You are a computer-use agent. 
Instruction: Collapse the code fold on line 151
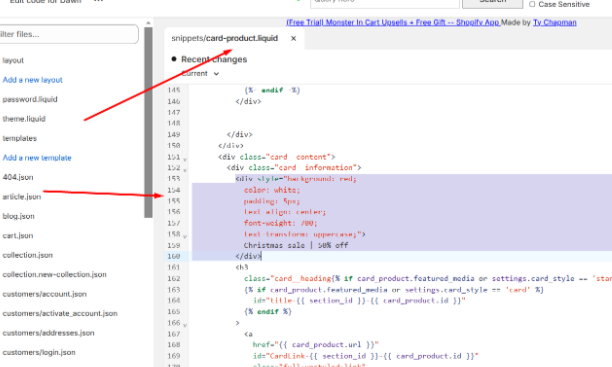[185, 159]
